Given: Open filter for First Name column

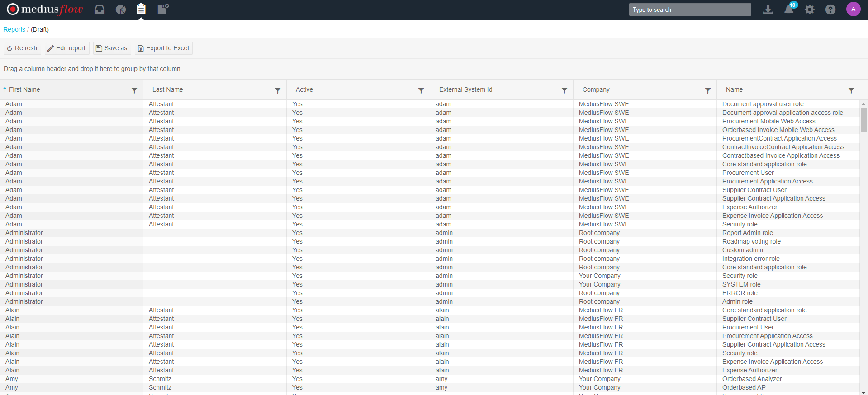Looking at the screenshot, I should click(134, 91).
